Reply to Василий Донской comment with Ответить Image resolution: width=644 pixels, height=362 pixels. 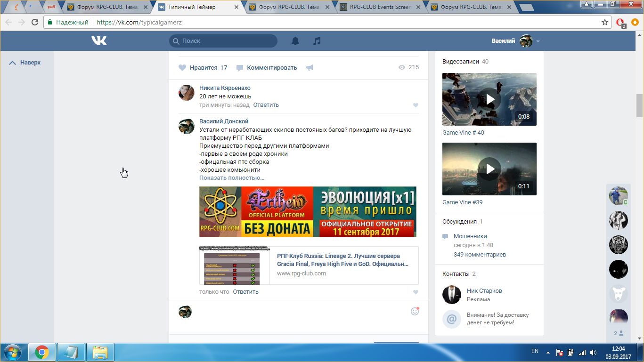tap(245, 292)
